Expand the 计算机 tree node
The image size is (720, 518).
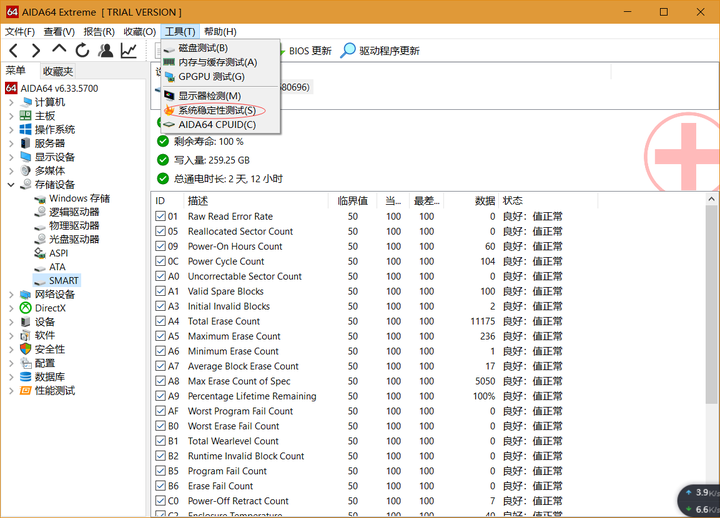tap(11, 102)
